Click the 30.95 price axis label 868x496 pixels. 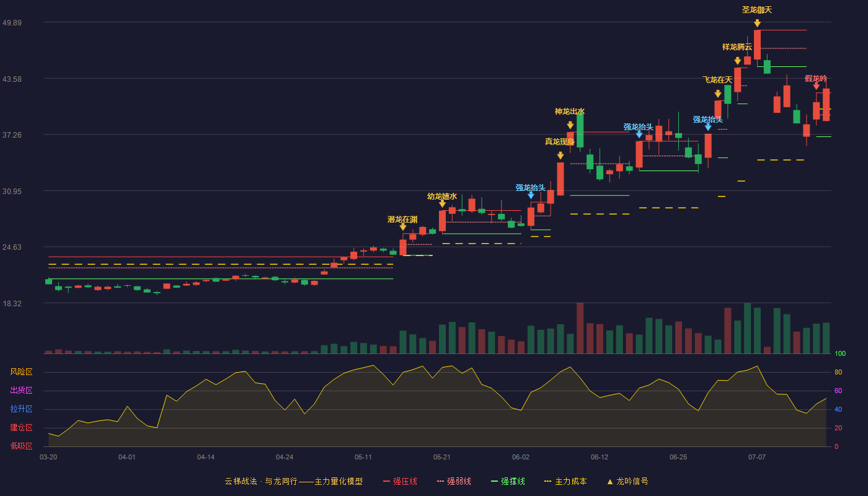click(12, 192)
